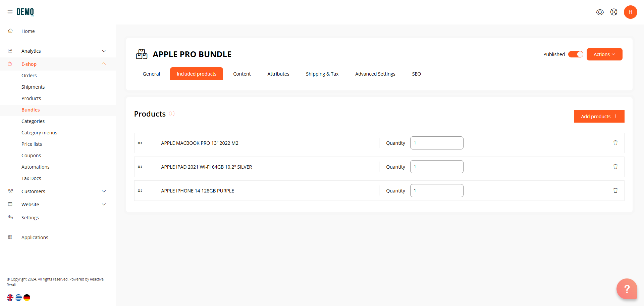Click the Settings gears icon

click(10, 217)
